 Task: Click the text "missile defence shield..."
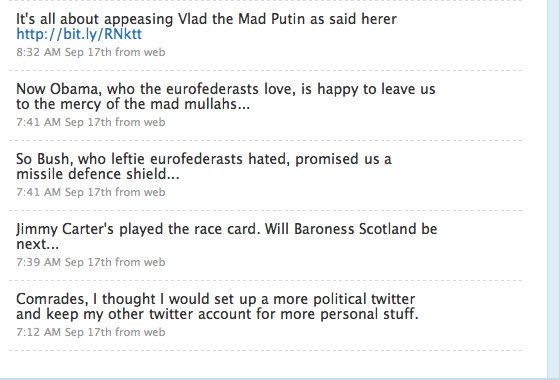click(98, 174)
